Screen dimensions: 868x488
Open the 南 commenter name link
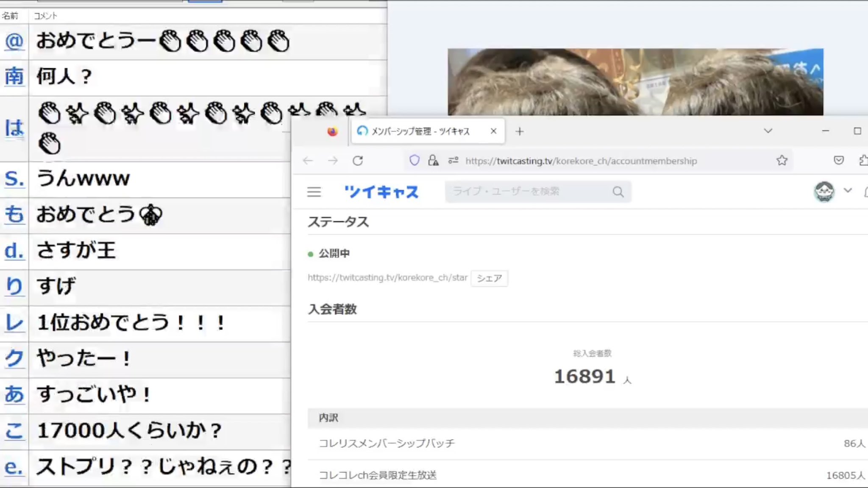14,76
